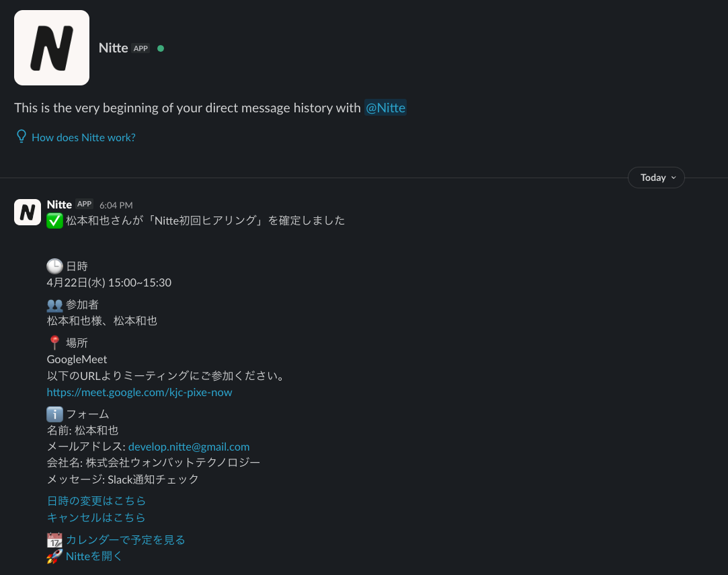Screen dimensions: 728x575
Task: Click the Nitteを開く link
Action: (94, 556)
